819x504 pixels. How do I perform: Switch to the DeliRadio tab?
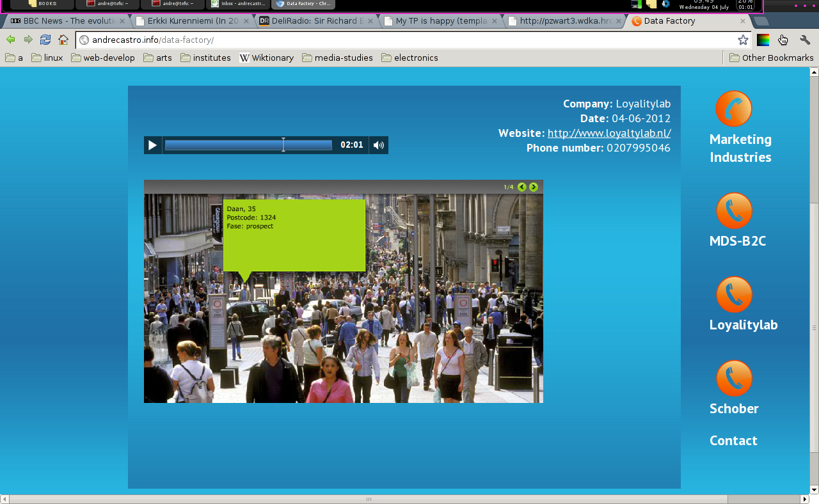click(x=316, y=20)
